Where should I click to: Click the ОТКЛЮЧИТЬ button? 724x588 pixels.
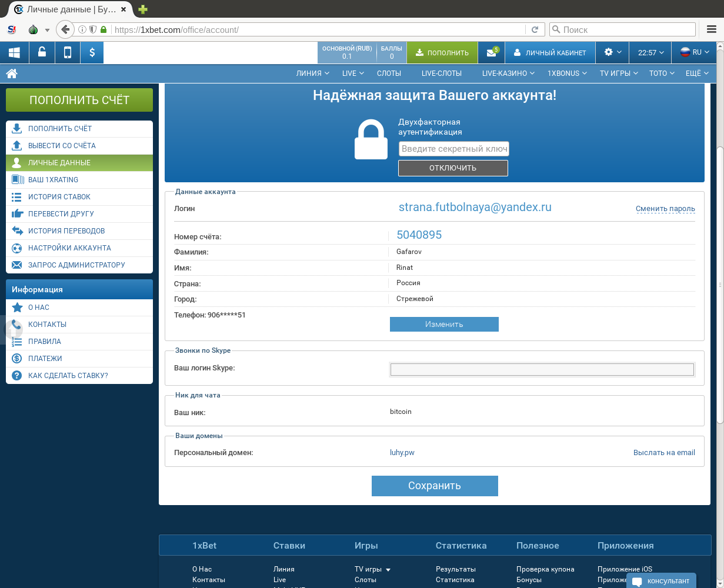click(453, 168)
